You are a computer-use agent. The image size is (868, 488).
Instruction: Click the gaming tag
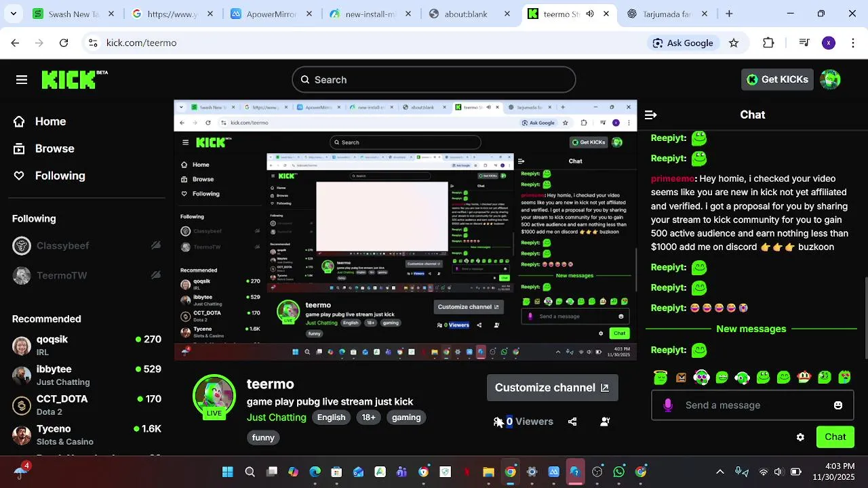(406, 418)
